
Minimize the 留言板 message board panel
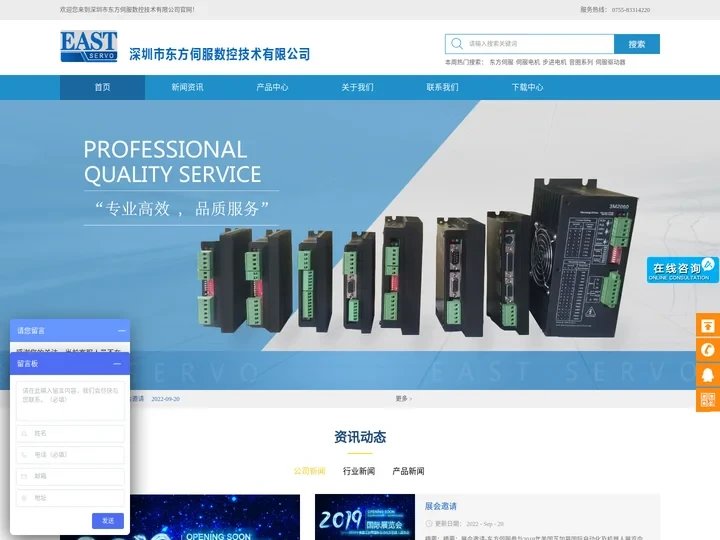point(118,364)
